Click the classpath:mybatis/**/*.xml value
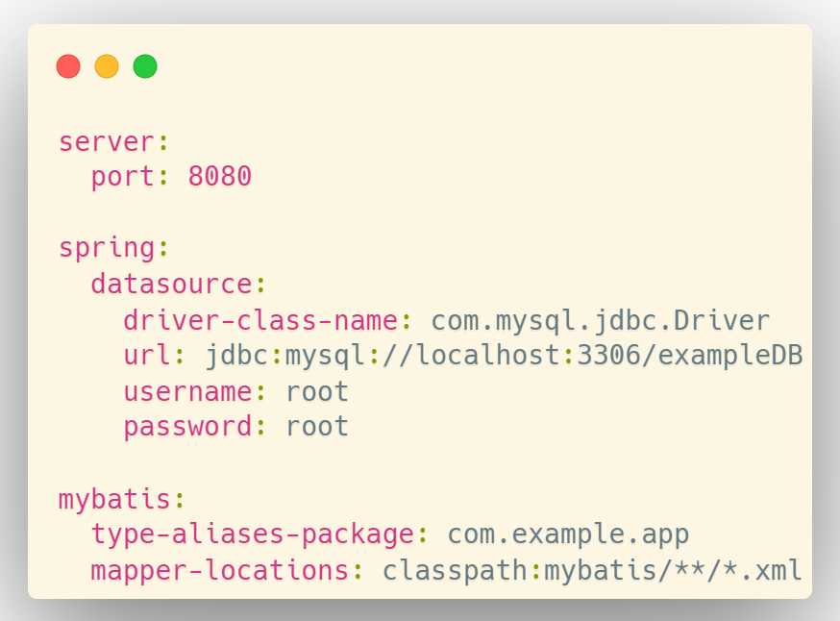 [592, 571]
